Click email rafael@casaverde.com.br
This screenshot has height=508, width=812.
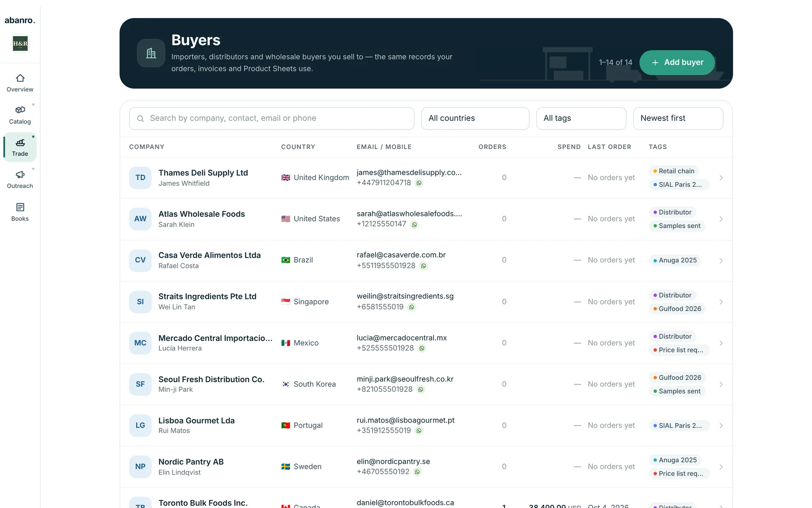(401, 255)
